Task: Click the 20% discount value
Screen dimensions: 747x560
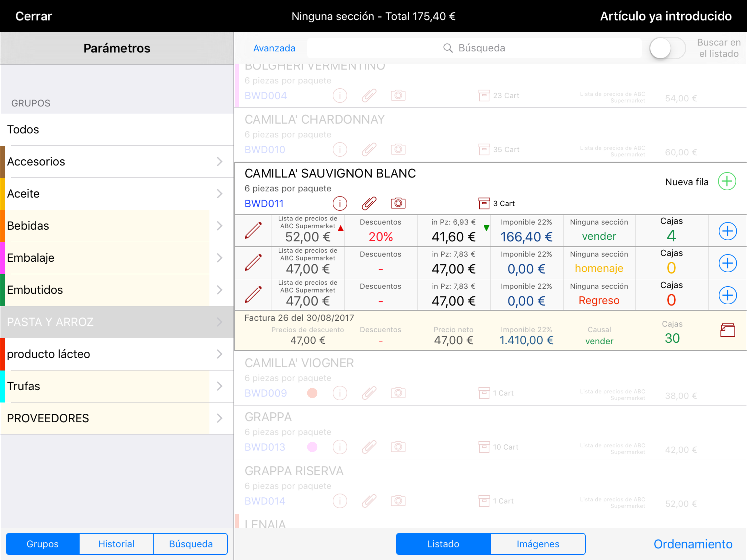Action: pos(381,237)
